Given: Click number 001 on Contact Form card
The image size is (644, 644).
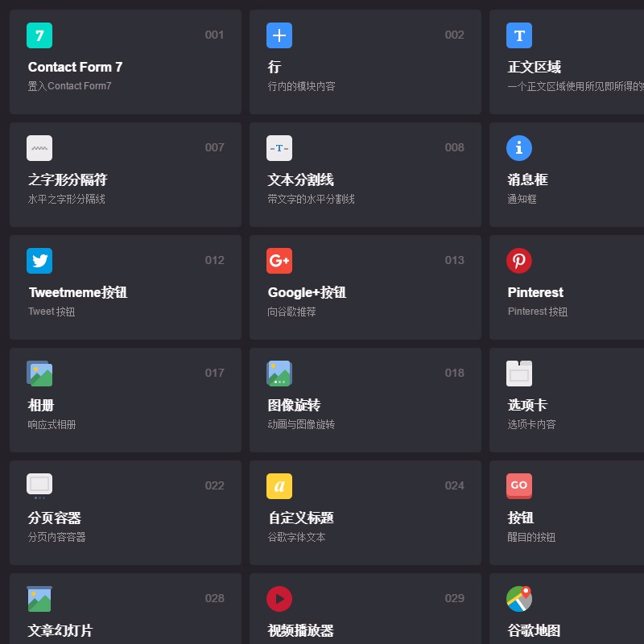Looking at the screenshot, I should click(214, 35).
